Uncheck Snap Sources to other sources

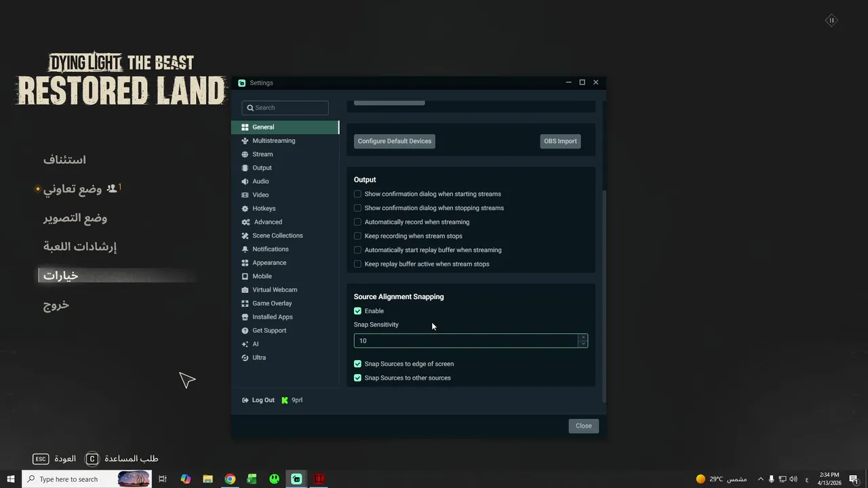(357, 378)
